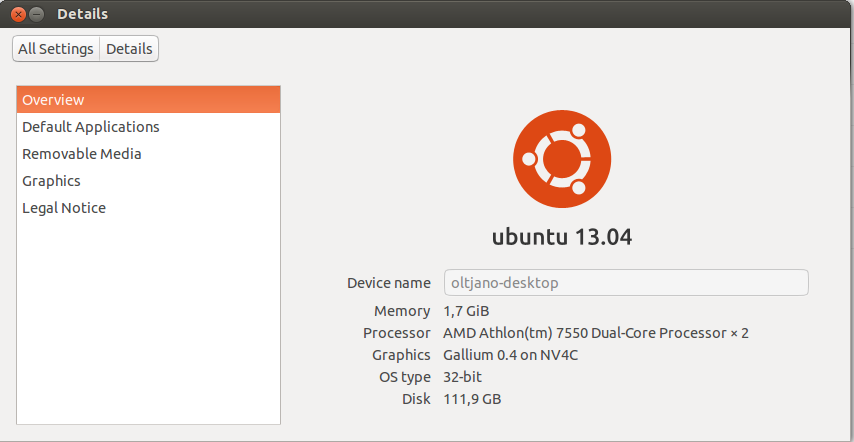Close the Details window
The width and height of the screenshot is (854, 442).
18,14
